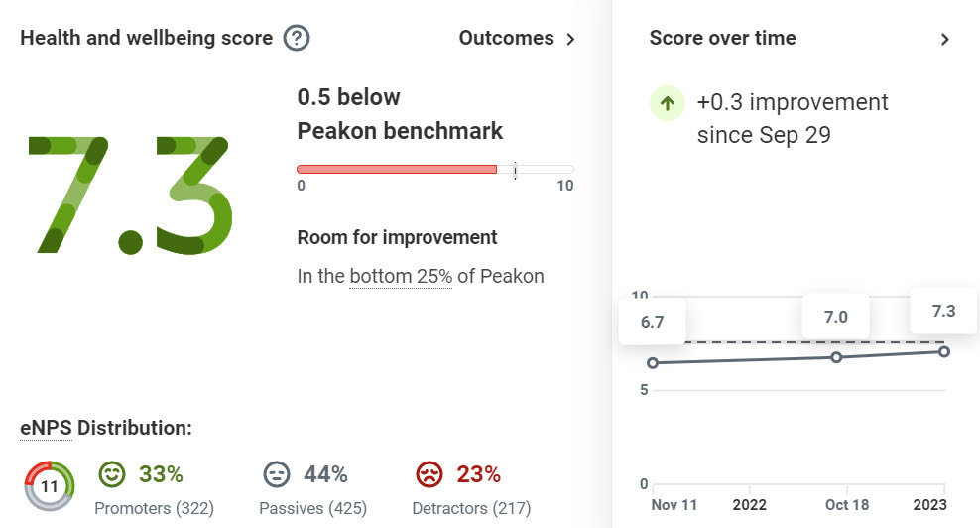This screenshot has width=980, height=528.
Task: Click the red Peakon benchmark score bar
Action: tap(397, 170)
